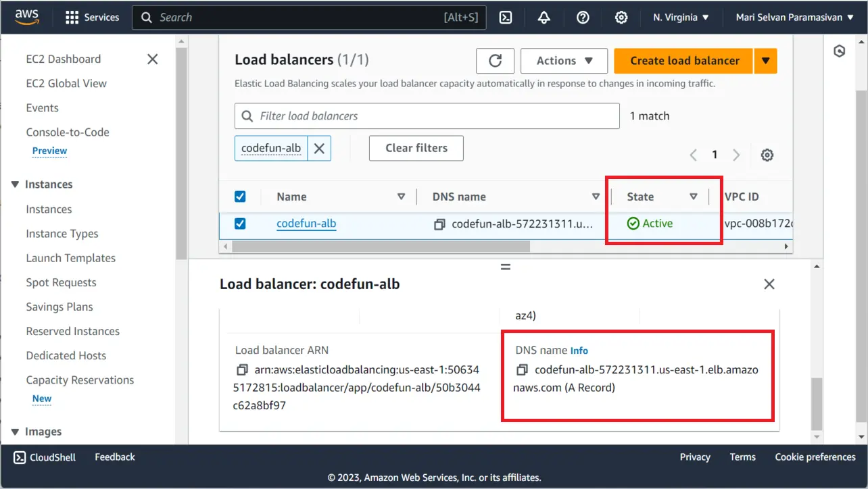Screen dimensions: 868x489
Task: Click the Active state cell
Action: [x=650, y=224]
